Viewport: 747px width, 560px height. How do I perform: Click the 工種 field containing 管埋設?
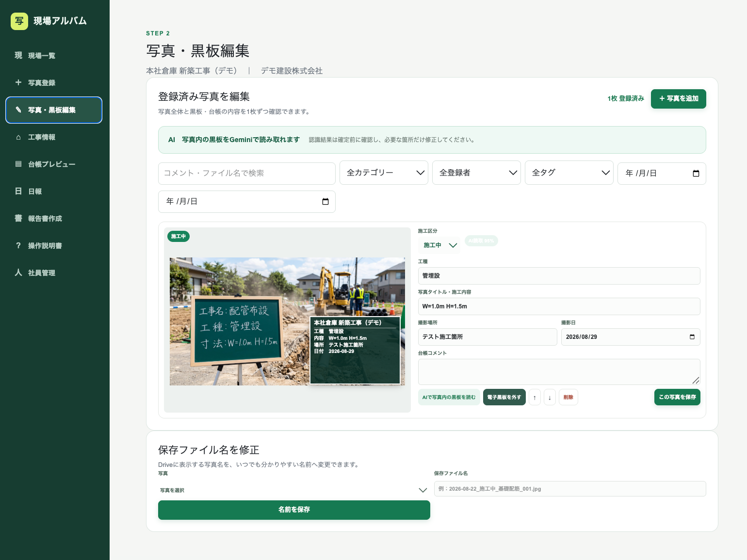pyautogui.click(x=559, y=276)
